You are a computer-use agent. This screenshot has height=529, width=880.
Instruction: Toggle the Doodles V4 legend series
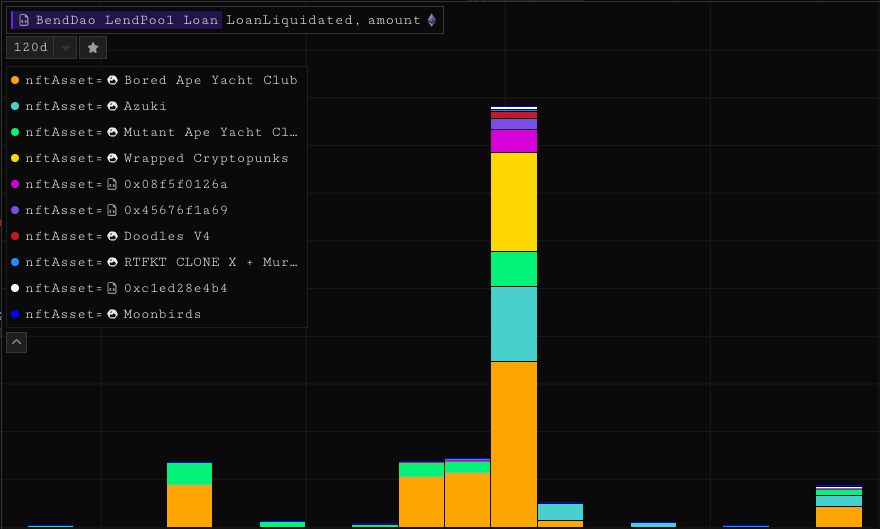pos(157,236)
